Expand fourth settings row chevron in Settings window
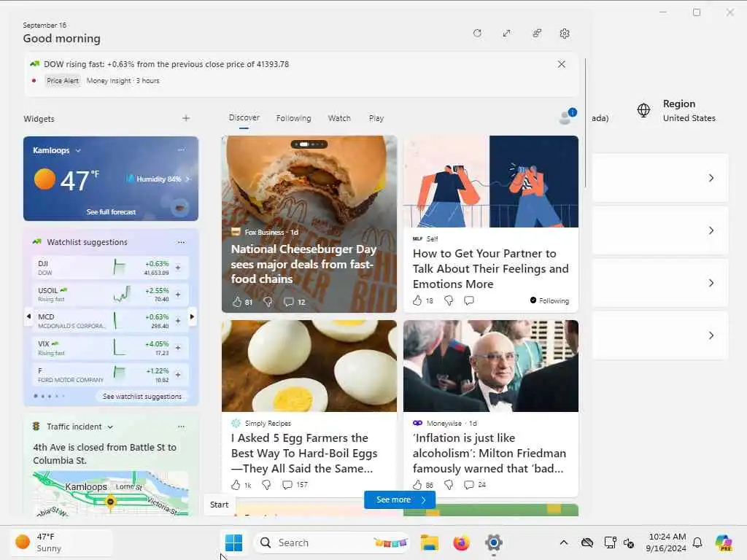747x560 pixels. point(711,335)
